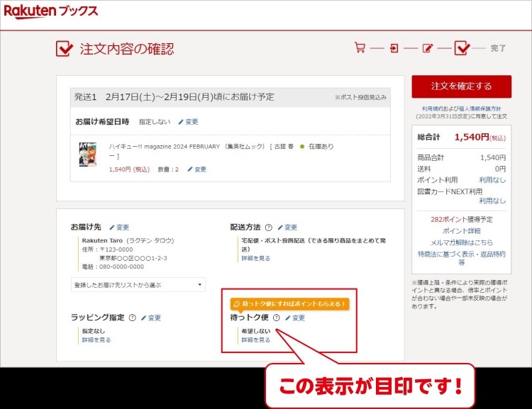Click help icon beside 待っトク便
Viewport: 532px width, 409px height.
point(277,318)
